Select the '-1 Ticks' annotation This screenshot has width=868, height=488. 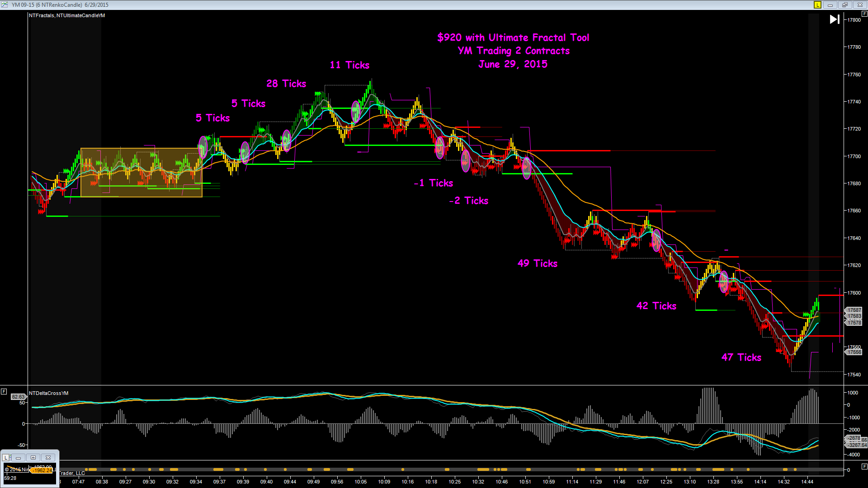(x=434, y=183)
